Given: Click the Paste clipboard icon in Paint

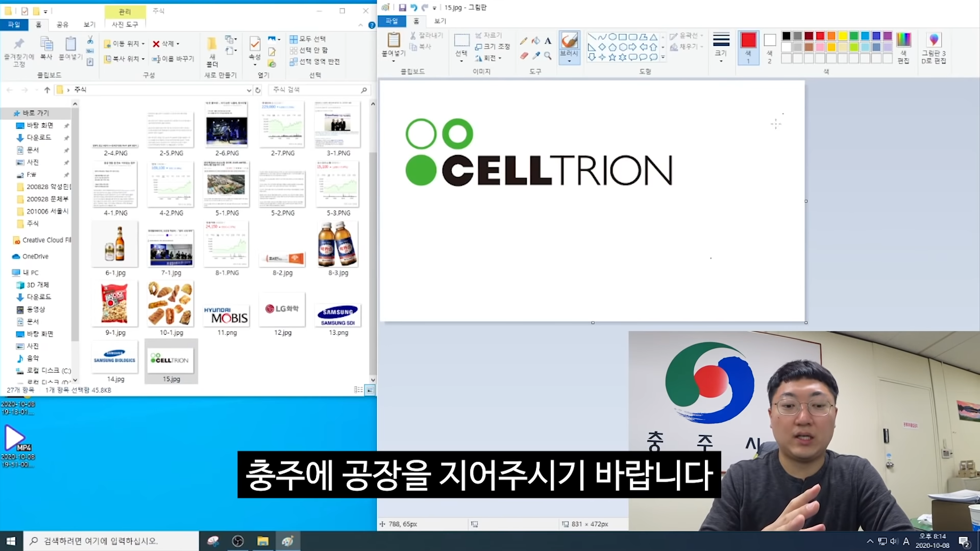Looking at the screenshot, I should point(394,40).
